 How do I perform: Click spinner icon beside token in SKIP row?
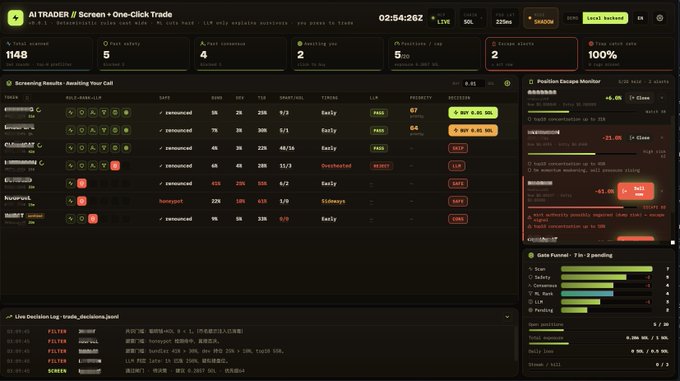click(x=39, y=145)
